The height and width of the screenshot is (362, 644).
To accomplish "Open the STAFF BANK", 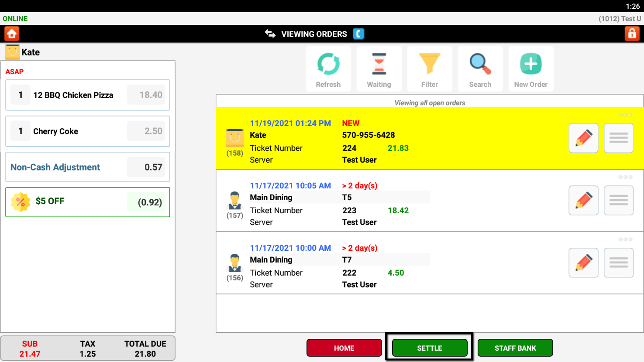I will point(515,348).
